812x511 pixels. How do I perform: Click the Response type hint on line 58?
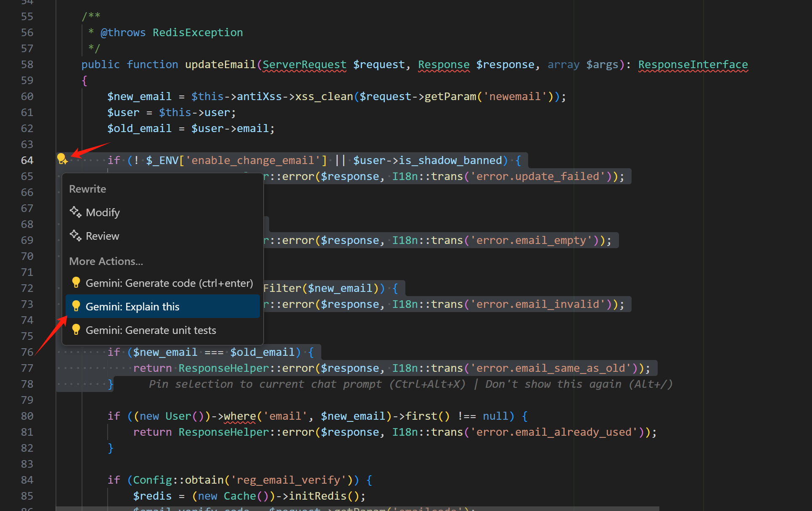[x=444, y=64]
